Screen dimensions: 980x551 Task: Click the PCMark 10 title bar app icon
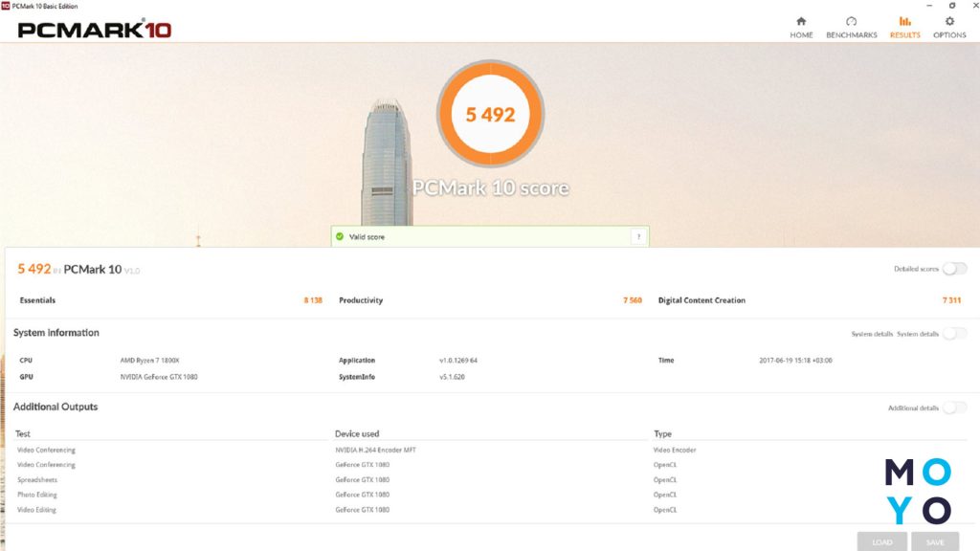coord(6,6)
